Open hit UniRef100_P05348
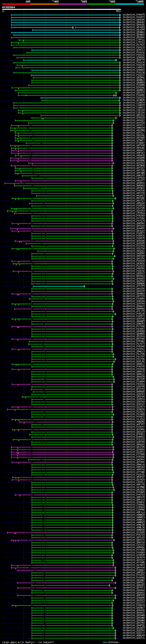146x644 pixels. pyautogui.click(x=134, y=347)
